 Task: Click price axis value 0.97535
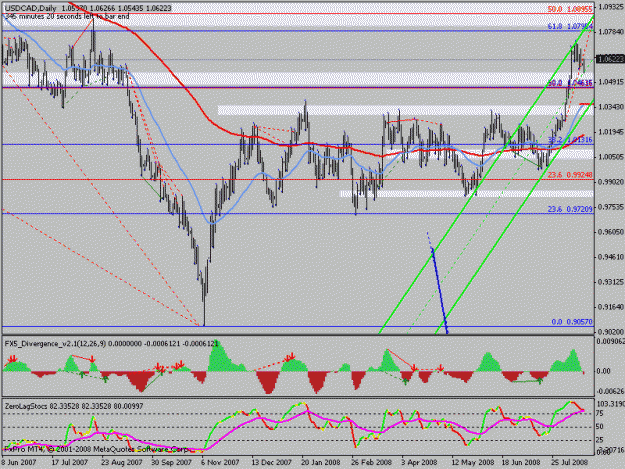[x=611, y=207]
